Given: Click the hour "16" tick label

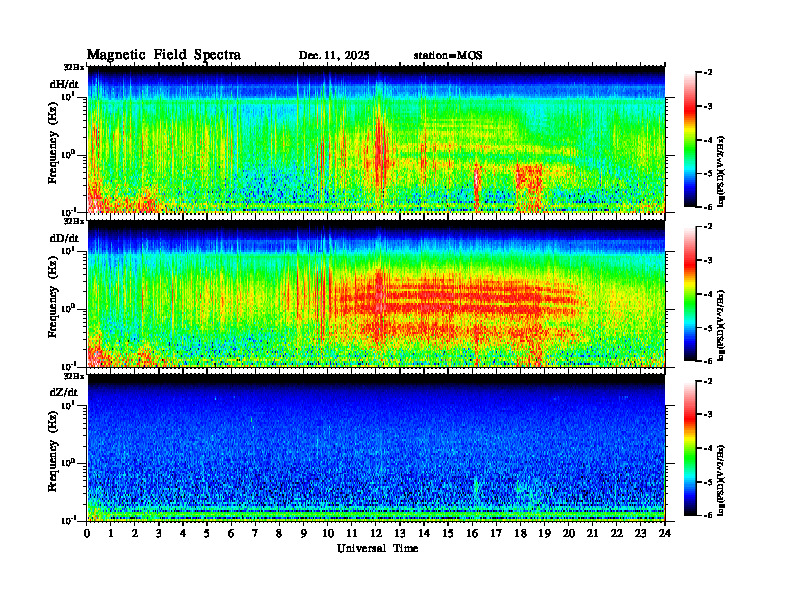Looking at the screenshot, I should pos(472,534).
